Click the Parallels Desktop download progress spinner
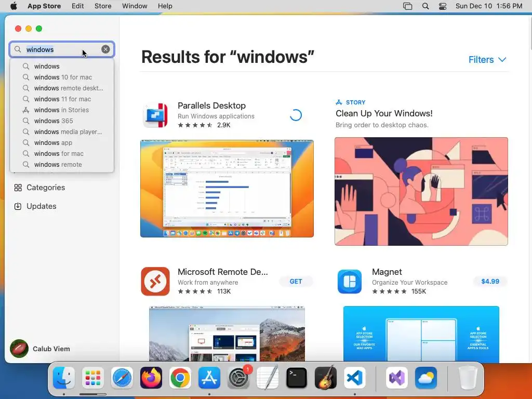 [296, 115]
